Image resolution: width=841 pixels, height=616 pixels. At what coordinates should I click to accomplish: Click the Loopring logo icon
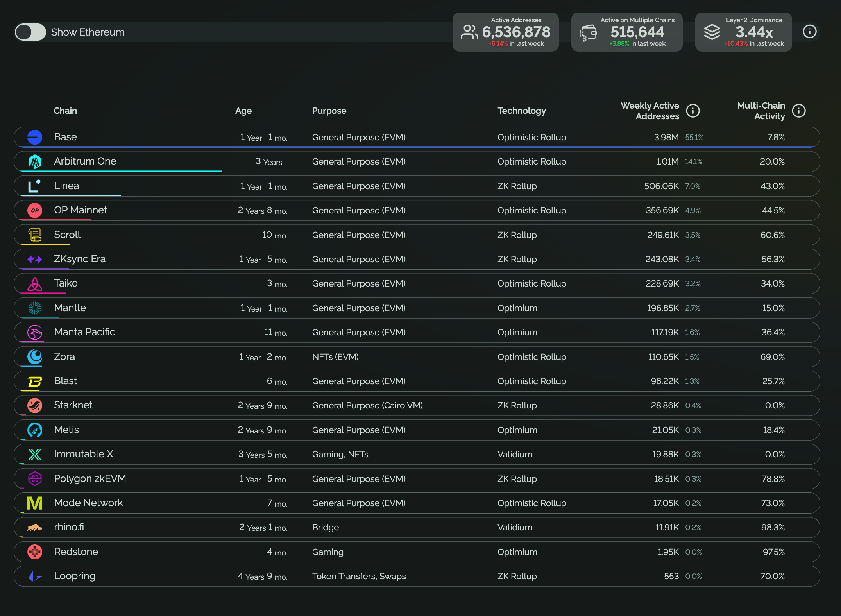click(35, 576)
